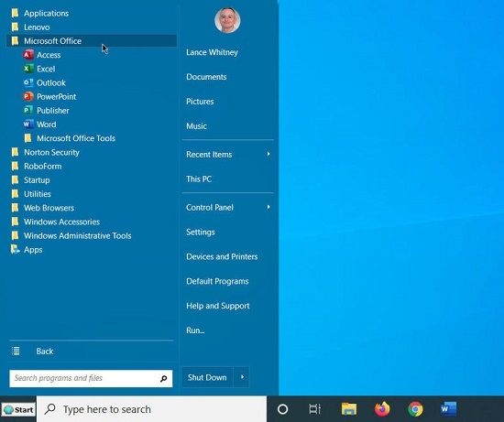Open Settings from the start menu
This screenshot has width=504, height=422.
(x=201, y=232)
